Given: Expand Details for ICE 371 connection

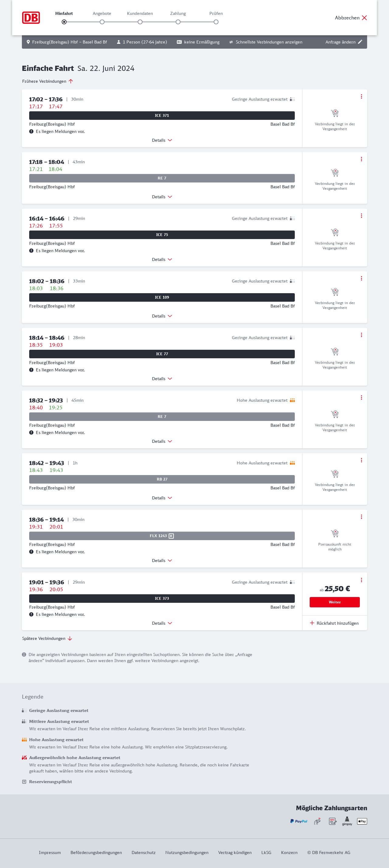Looking at the screenshot, I should pos(162,140).
